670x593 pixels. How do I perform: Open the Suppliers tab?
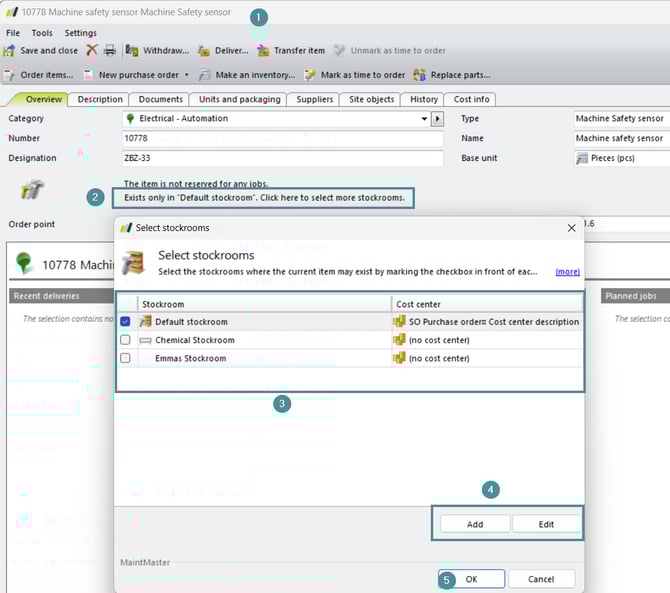click(314, 99)
